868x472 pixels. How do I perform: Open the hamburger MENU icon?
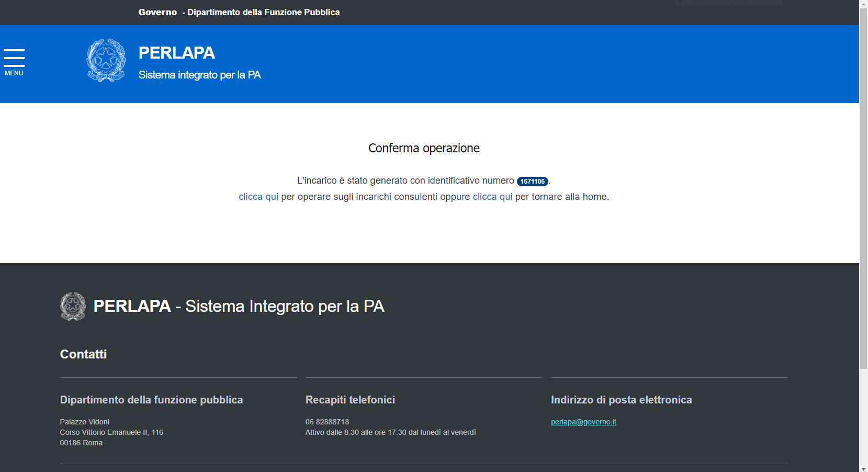tap(14, 62)
